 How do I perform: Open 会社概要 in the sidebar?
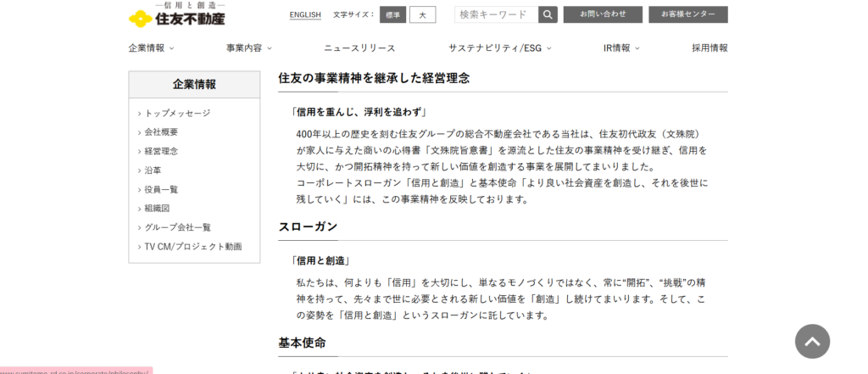161,132
